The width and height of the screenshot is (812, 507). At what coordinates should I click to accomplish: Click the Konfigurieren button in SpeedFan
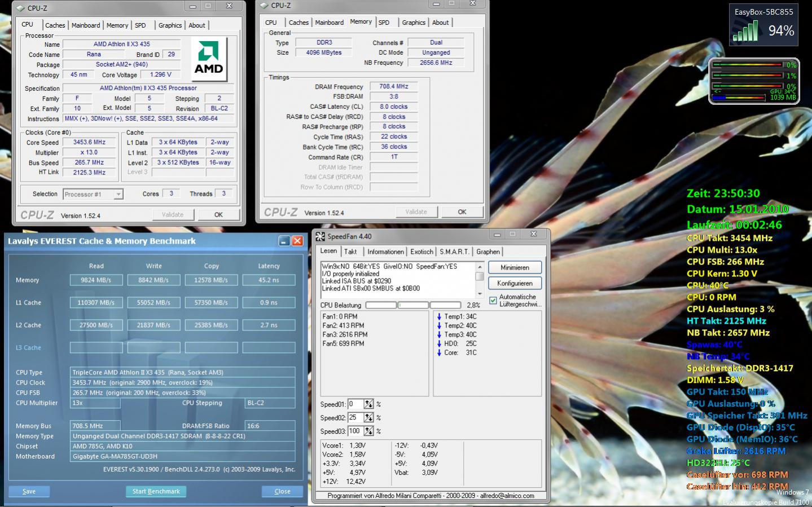(x=515, y=283)
